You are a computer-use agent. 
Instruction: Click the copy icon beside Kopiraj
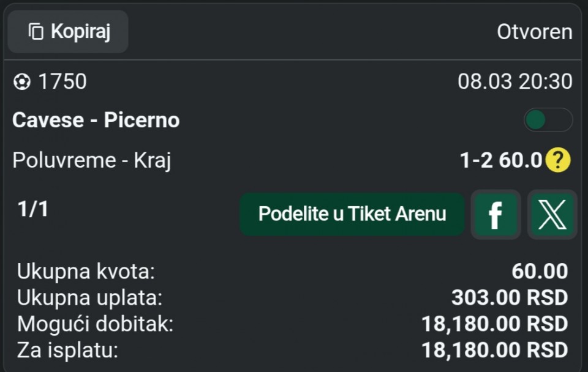(x=37, y=31)
